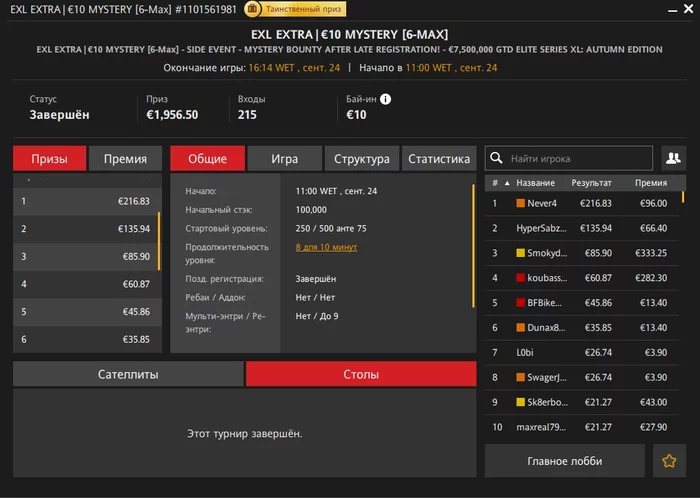This screenshot has height=498, width=700.
Task: Minimize the tournament lobby window
Action: [x=672, y=10]
